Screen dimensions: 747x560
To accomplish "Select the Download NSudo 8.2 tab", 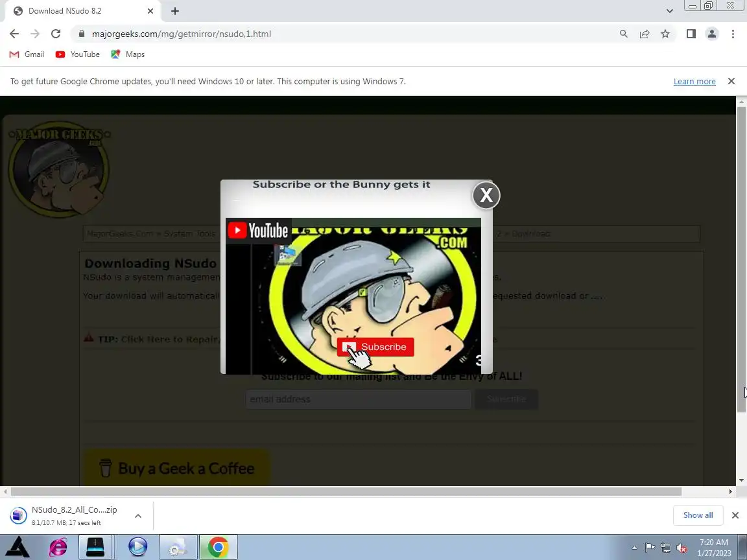I will pos(82,11).
